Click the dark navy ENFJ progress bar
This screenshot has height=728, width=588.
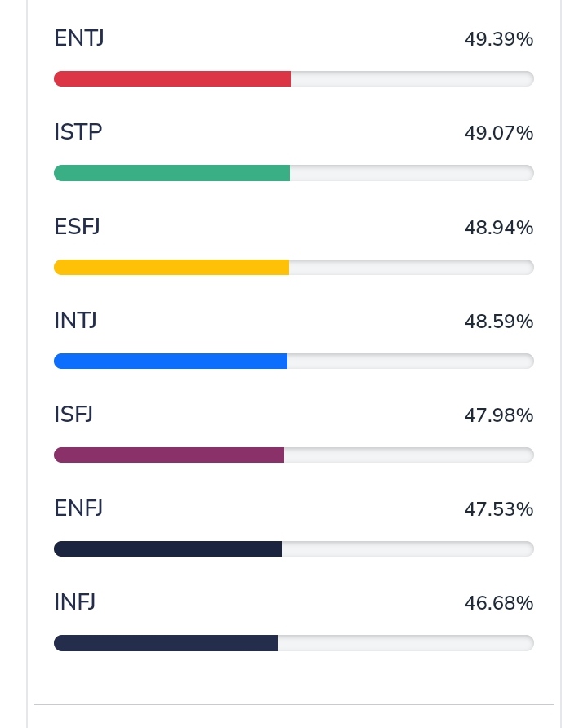[x=293, y=548]
